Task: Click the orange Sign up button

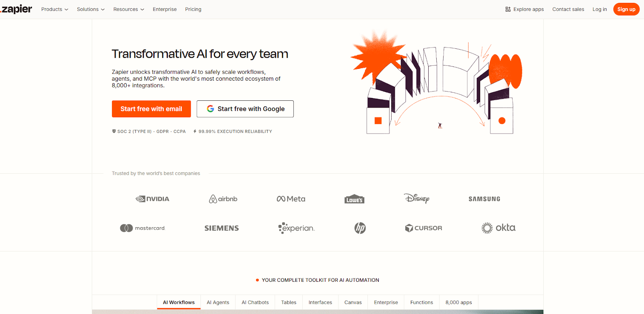Action: point(626,9)
